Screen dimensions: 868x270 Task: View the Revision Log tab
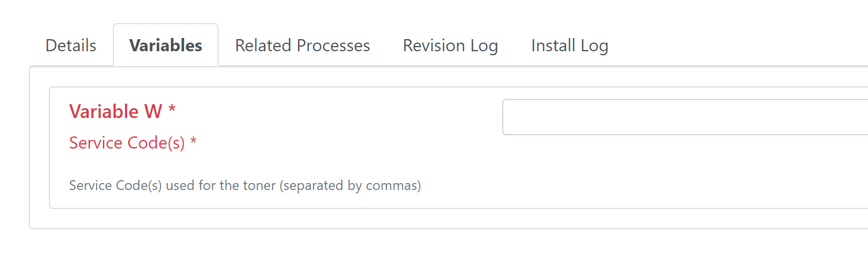coord(450,45)
